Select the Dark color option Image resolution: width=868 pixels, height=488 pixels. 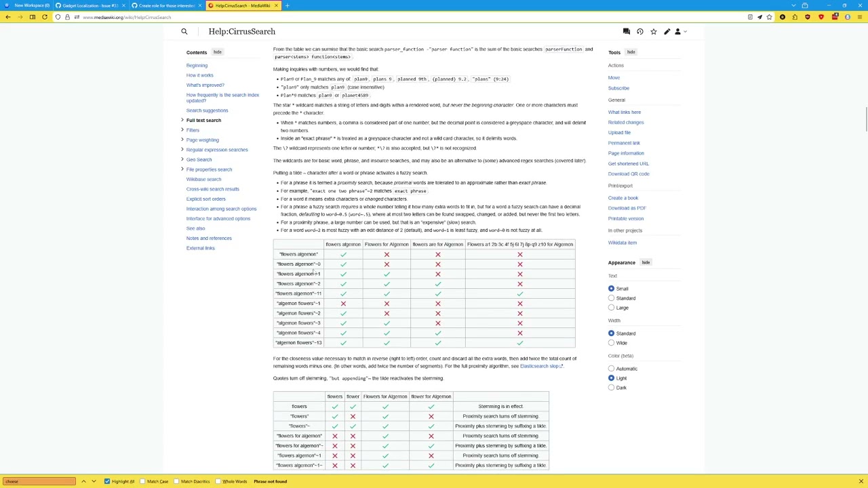coord(611,388)
